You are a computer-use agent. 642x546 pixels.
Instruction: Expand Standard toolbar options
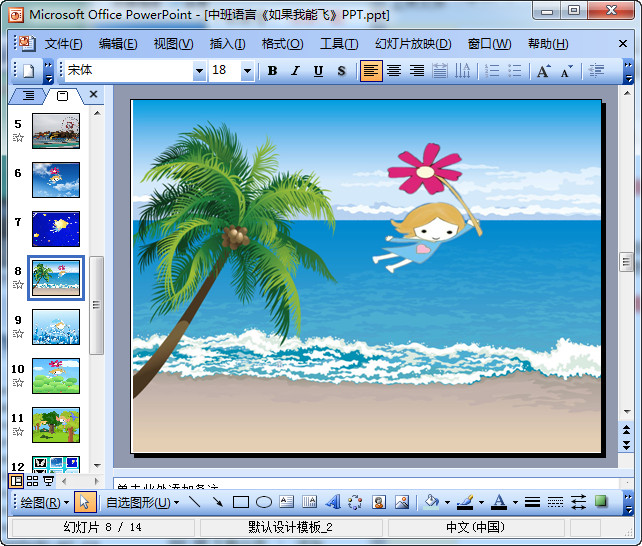click(48, 71)
